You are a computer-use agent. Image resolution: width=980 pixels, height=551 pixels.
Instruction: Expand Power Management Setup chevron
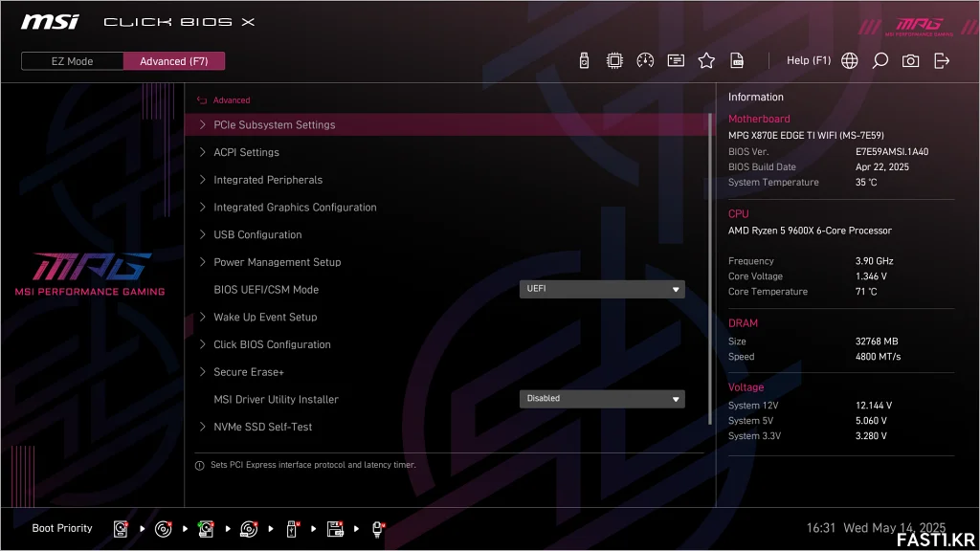[x=202, y=262]
